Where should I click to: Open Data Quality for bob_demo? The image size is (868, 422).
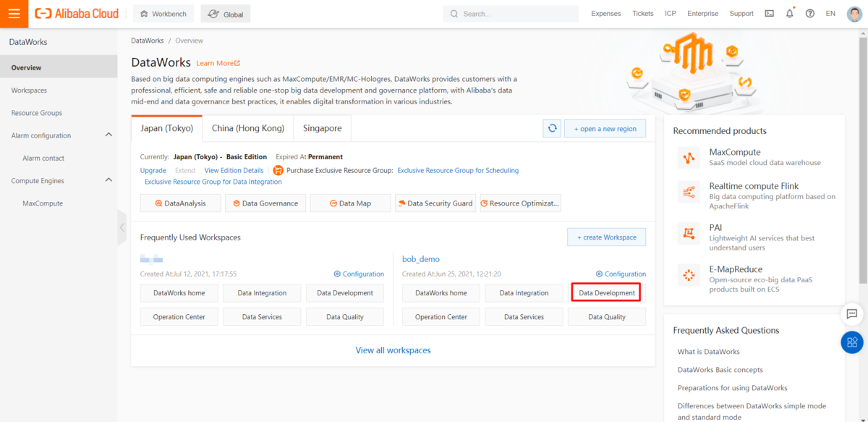point(607,317)
